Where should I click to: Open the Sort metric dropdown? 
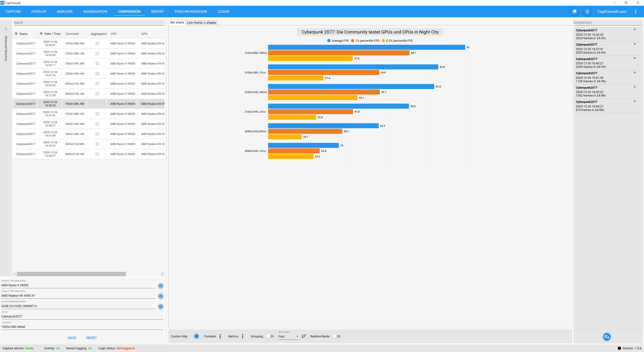[288, 337]
